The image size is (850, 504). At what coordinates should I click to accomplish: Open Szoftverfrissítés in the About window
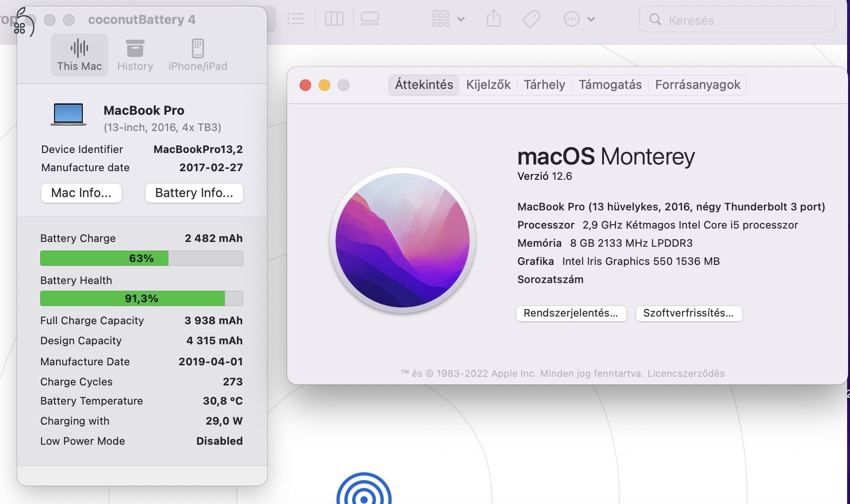point(688,314)
